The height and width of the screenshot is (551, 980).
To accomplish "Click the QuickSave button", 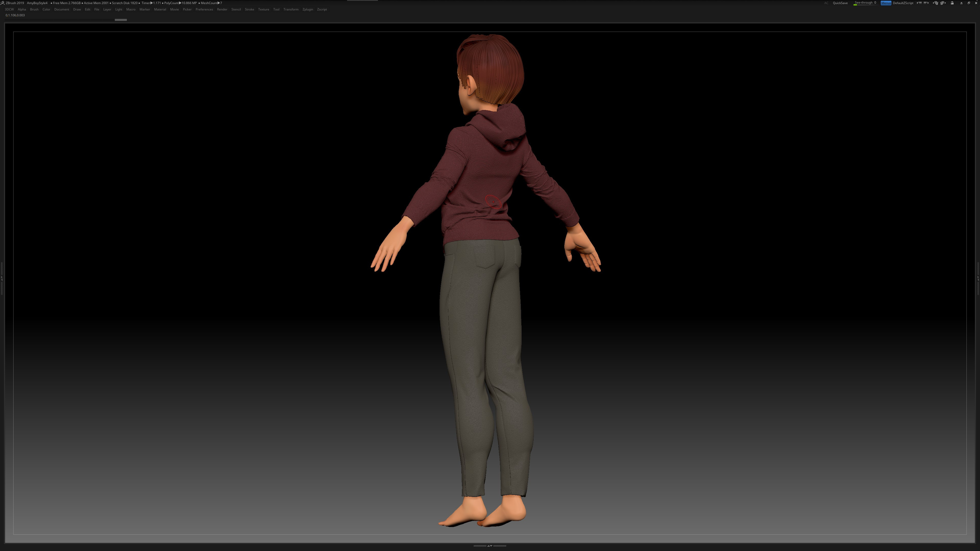I will (x=840, y=3).
